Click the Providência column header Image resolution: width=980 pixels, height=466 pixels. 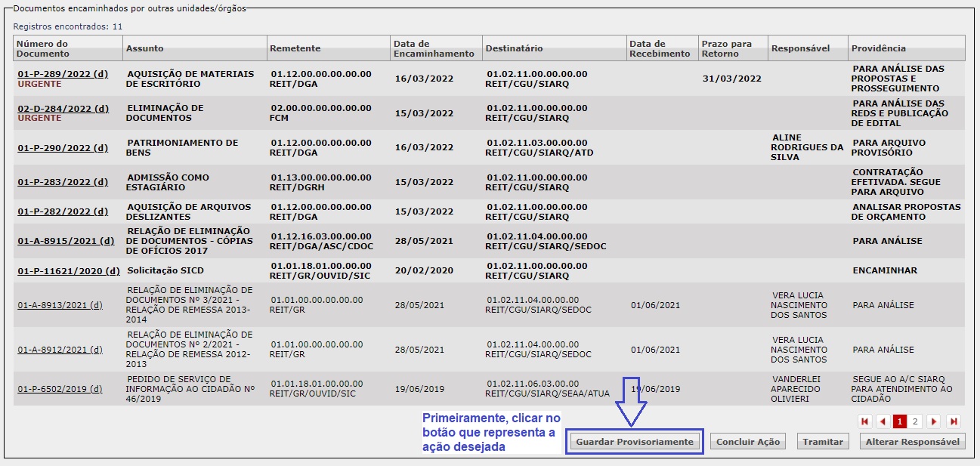click(x=907, y=48)
